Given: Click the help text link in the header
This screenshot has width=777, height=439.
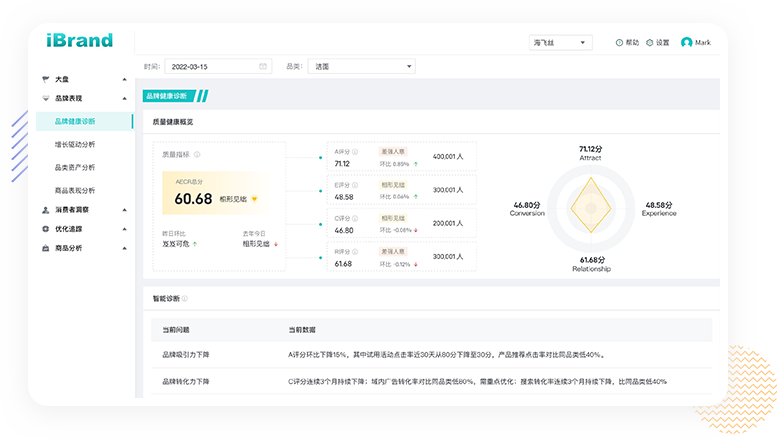Looking at the screenshot, I should [632, 43].
